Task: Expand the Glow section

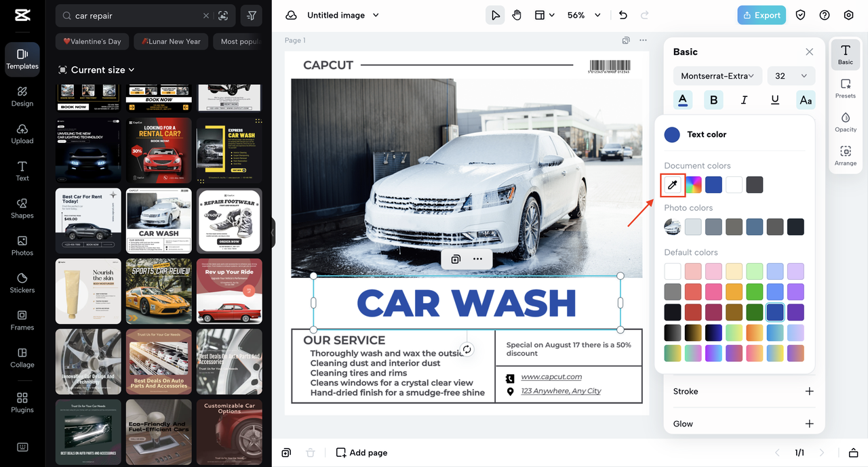Action: tap(809, 424)
